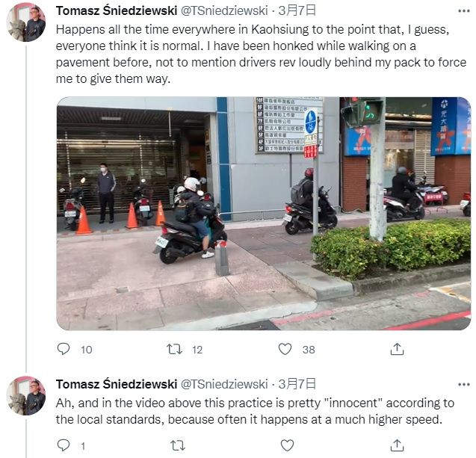
Task: Retweet the first tweet with 12 retweets
Action: 175,349
